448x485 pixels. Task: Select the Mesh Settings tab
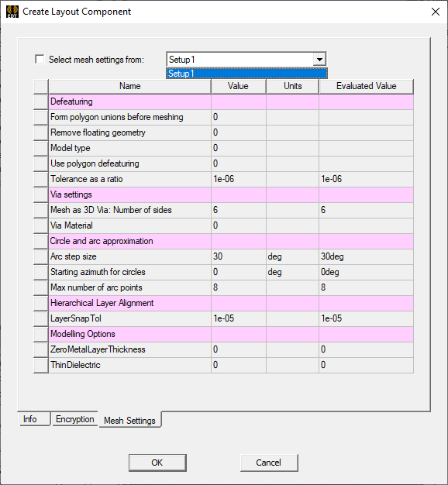[x=129, y=421]
